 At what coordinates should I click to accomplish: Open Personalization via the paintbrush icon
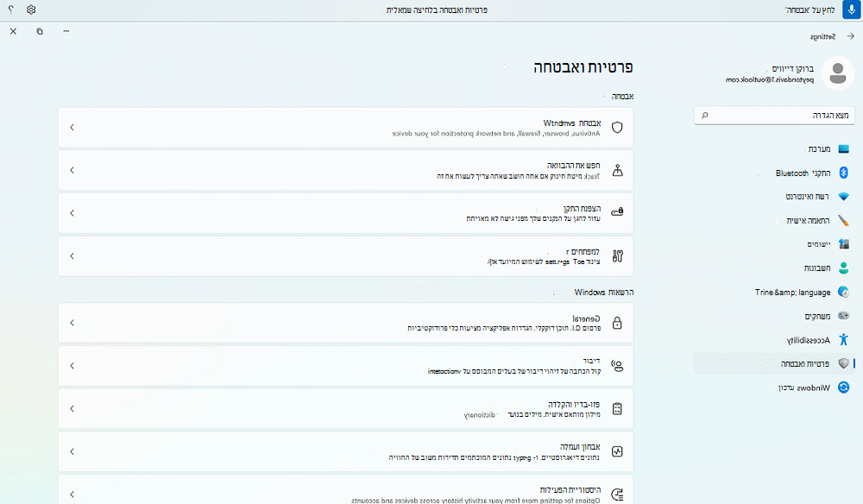click(844, 221)
